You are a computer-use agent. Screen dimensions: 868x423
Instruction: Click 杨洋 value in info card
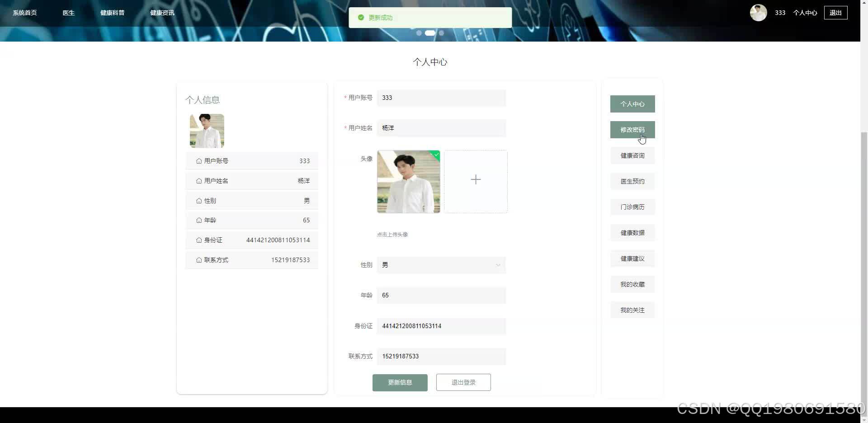(x=304, y=181)
